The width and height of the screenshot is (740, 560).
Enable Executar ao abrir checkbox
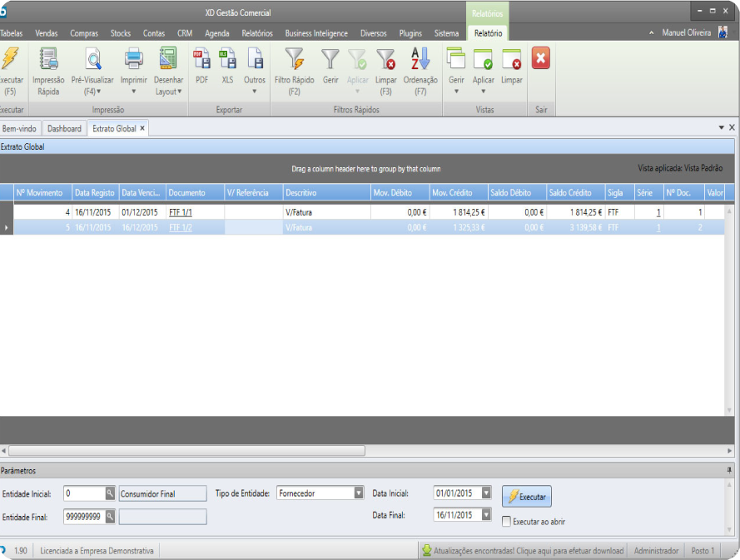(507, 522)
